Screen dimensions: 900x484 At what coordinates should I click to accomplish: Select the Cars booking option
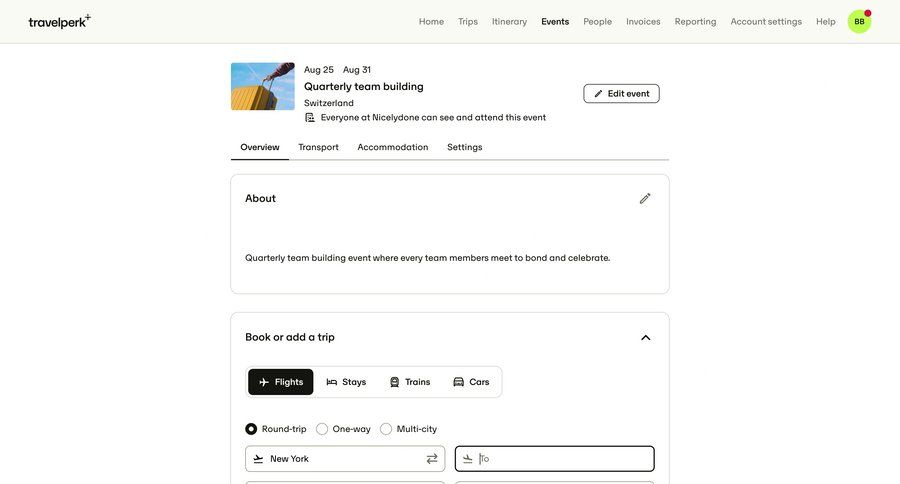(471, 382)
